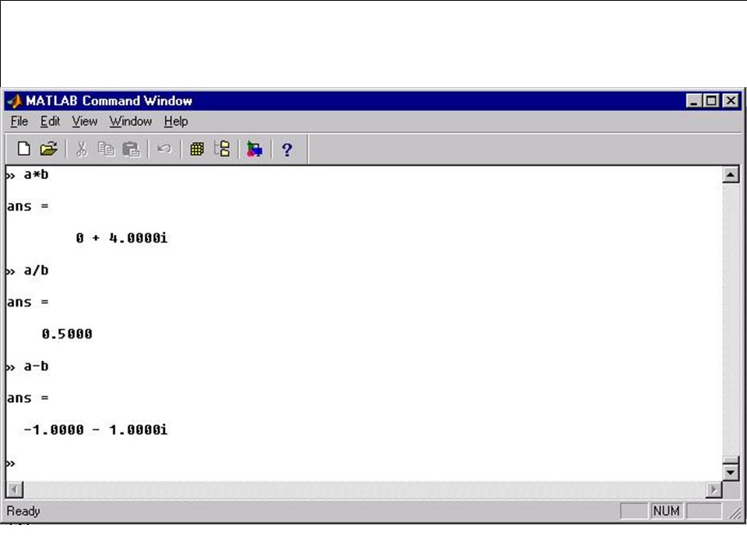
Task: Open the Path Browser icon
Action: tap(222, 149)
